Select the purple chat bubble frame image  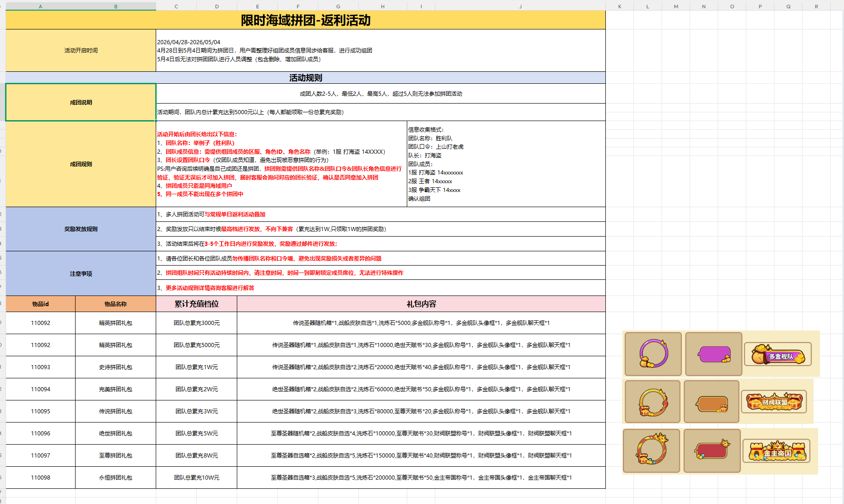coord(714,354)
